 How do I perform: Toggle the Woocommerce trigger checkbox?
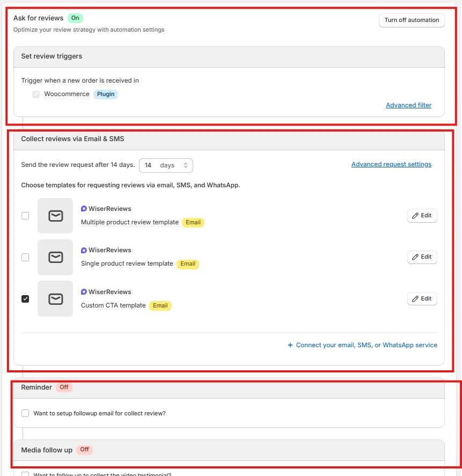click(35, 94)
